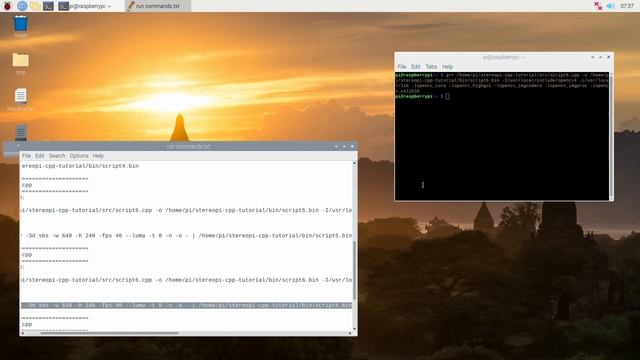Open the Search menu in text editor

(57, 156)
